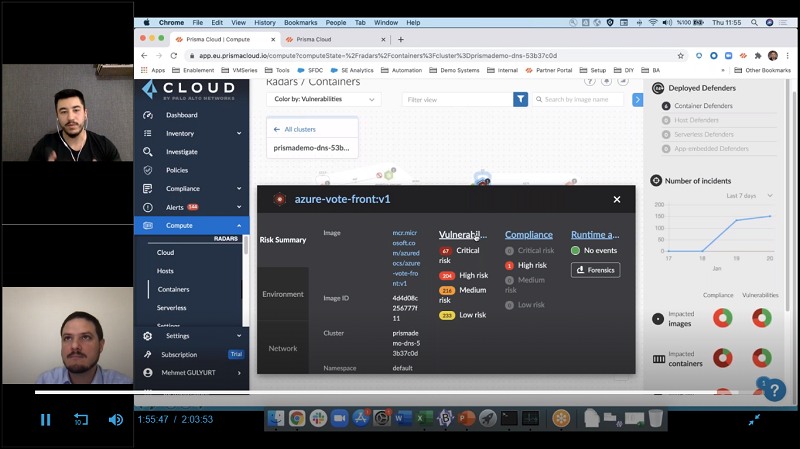Click Impacted images Compliance donut chart
The width and height of the screenshot is (800, 449).
[722, 318]
